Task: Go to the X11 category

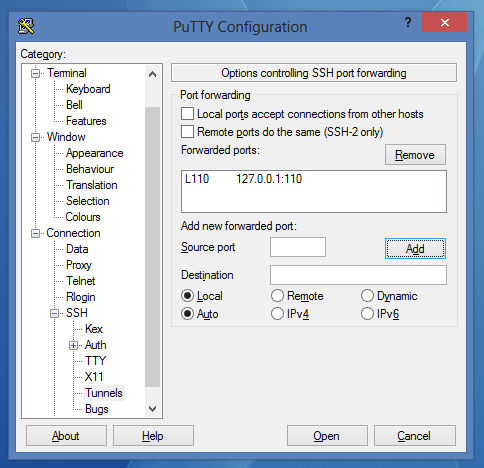Action: 94,377
